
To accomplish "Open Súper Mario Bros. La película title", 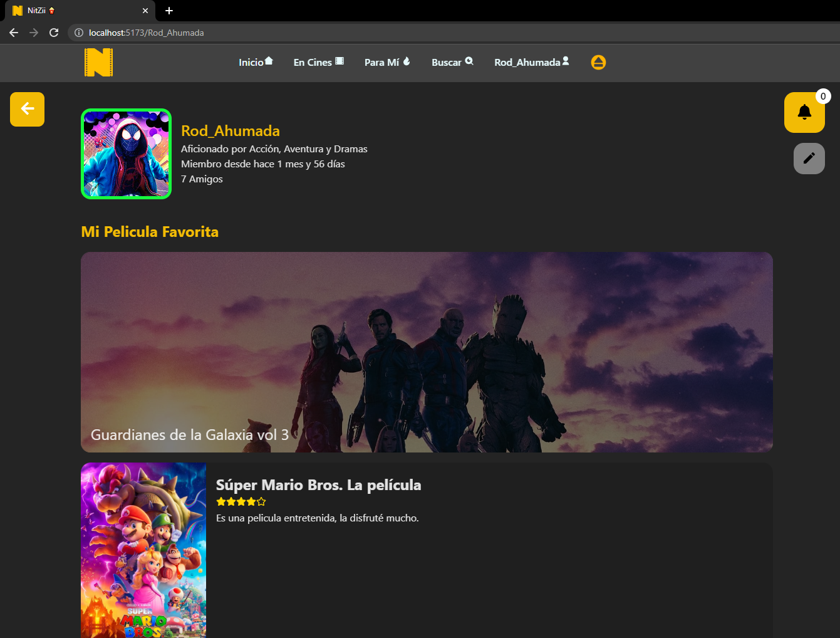I will (318, 485).
